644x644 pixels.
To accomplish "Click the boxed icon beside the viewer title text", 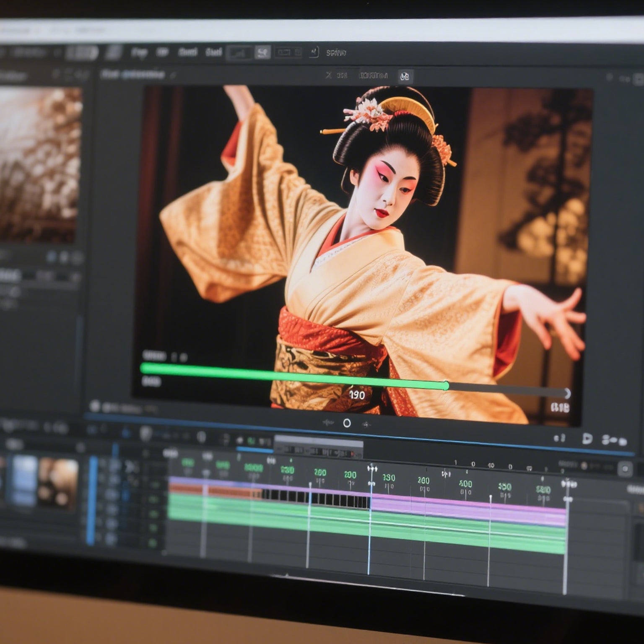I will [x=405, y=76].
